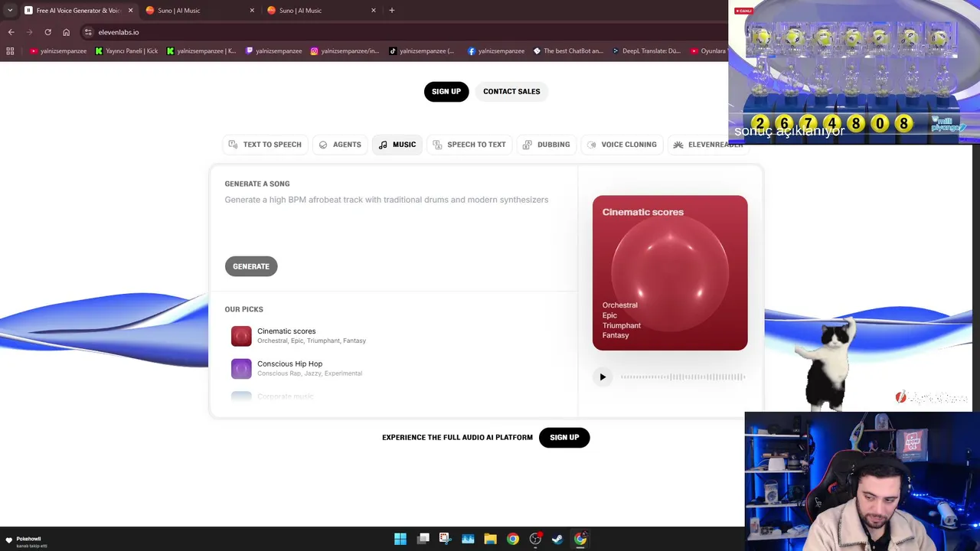
Task: Open the TikTok yalnizsempanzee bookmark
Action: coord(422,51)
